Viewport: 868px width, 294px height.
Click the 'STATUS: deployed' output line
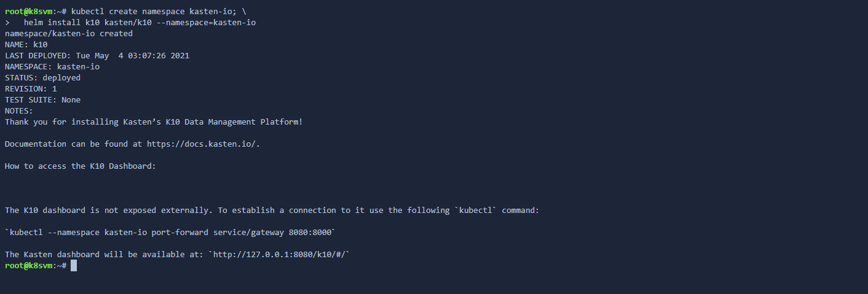point(42,77)
